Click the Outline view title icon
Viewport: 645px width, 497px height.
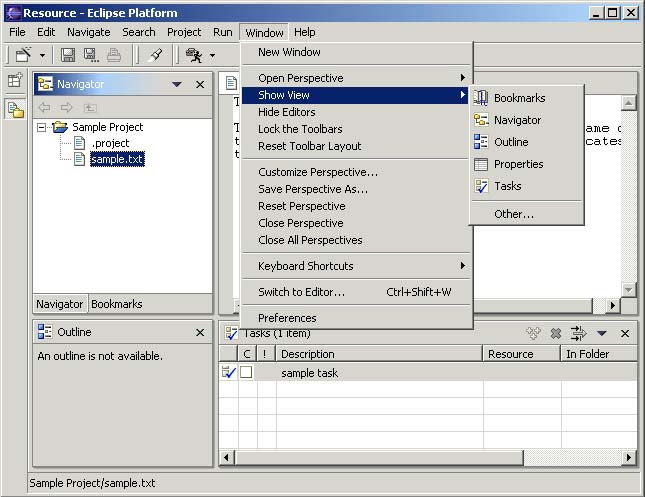45,332
